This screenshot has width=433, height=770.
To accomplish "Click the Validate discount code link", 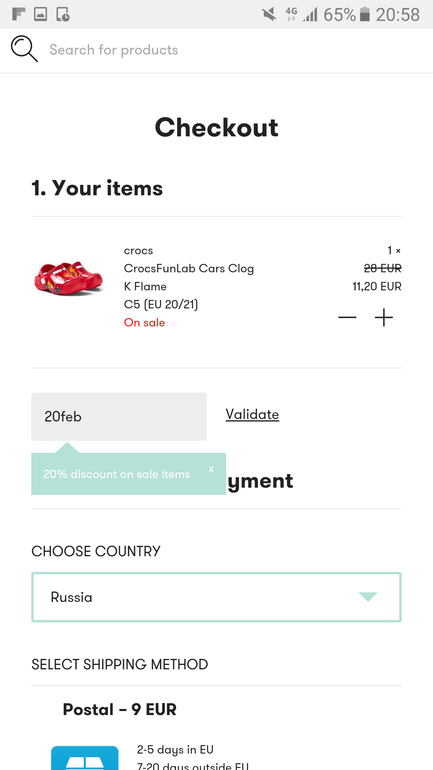I will [252, 414].
